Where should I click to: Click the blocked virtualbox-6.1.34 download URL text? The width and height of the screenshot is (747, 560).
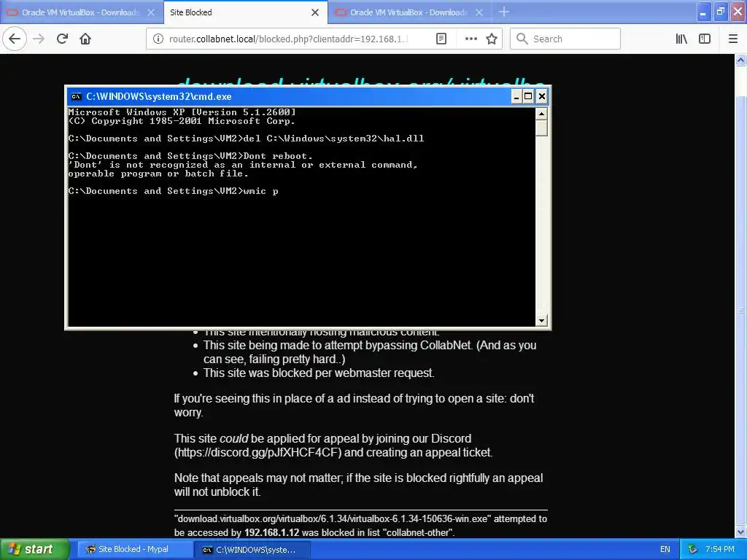(x=333, y=518)
